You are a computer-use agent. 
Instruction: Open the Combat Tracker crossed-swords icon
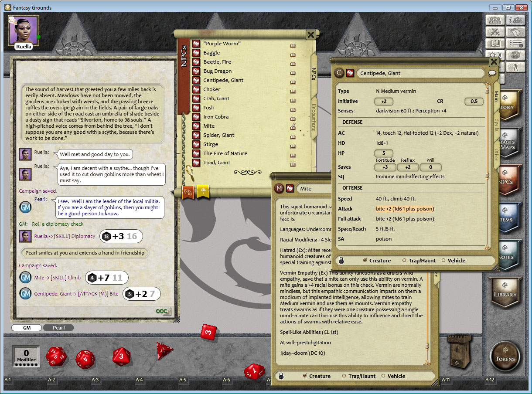tap(495, 32)
